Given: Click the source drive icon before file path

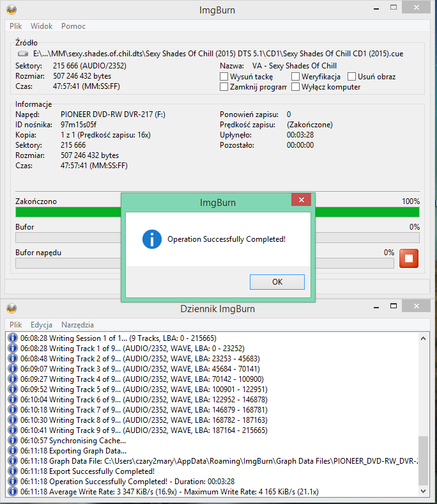Looking at the screenshot, I should point(23,54).
